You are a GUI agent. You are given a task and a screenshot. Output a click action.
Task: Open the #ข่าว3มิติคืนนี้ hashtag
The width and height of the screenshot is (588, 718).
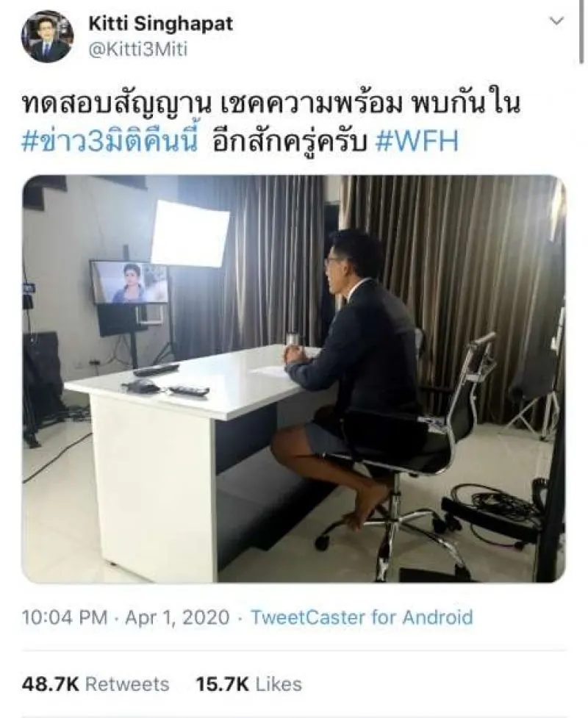click(110, 142)
